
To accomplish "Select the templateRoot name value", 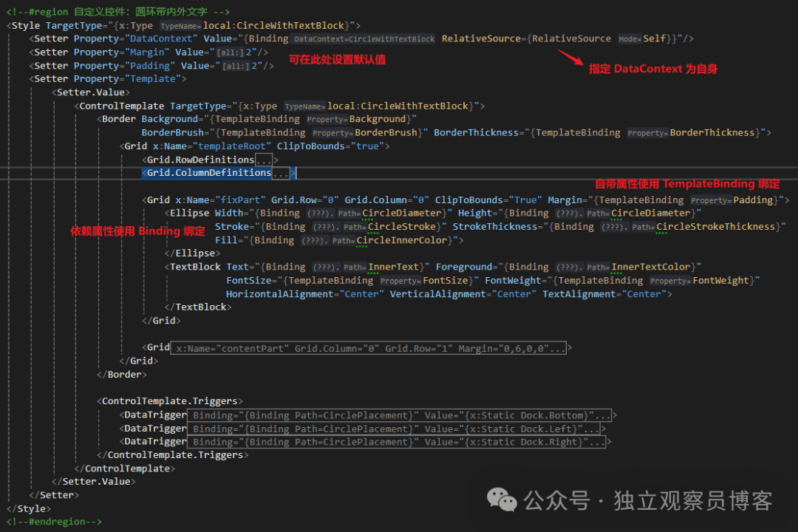I will coord(231,146).
